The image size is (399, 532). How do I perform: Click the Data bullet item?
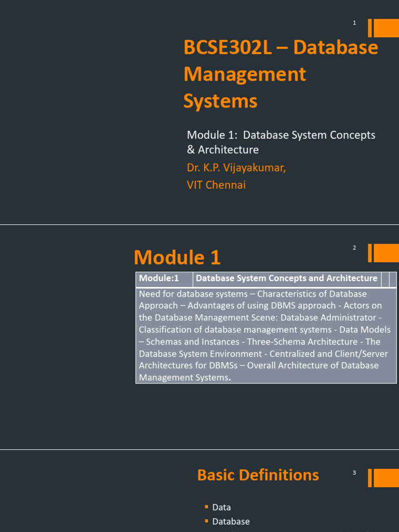(221, 507)
